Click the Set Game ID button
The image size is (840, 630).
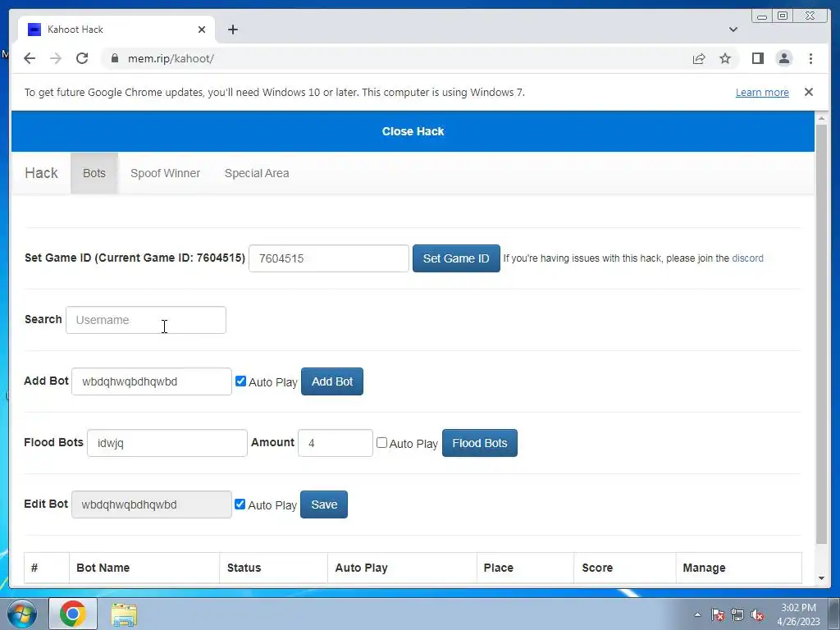tap(456, 258)
